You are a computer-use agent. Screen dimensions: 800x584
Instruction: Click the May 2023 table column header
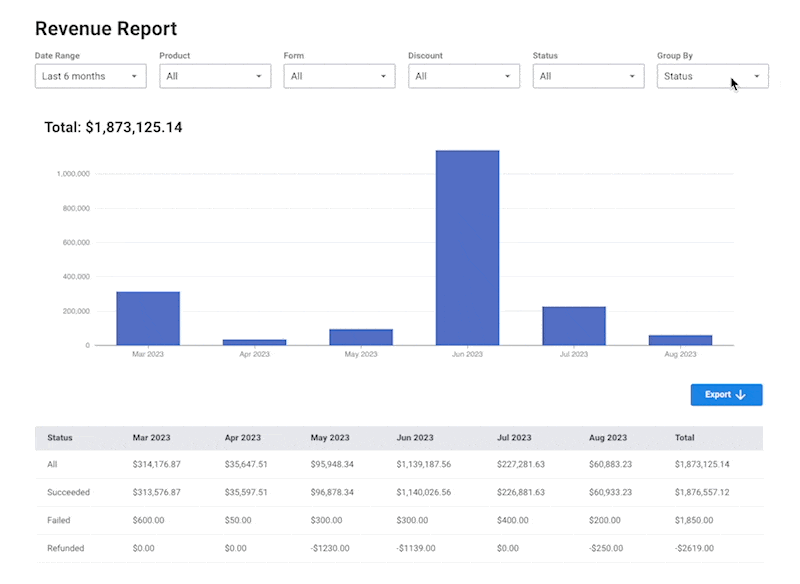(330, 438)
